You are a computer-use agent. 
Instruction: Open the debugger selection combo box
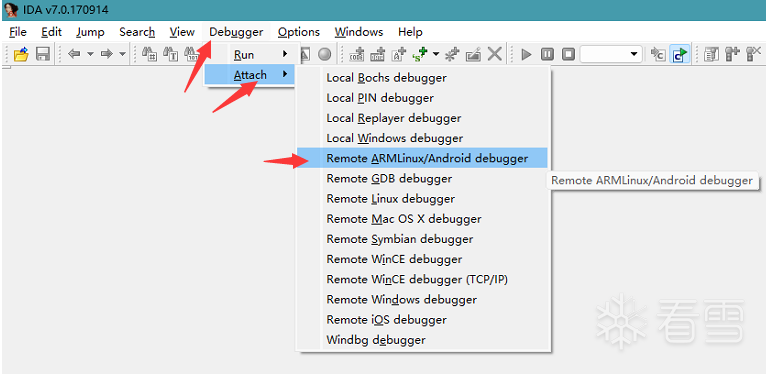(611, 54)
